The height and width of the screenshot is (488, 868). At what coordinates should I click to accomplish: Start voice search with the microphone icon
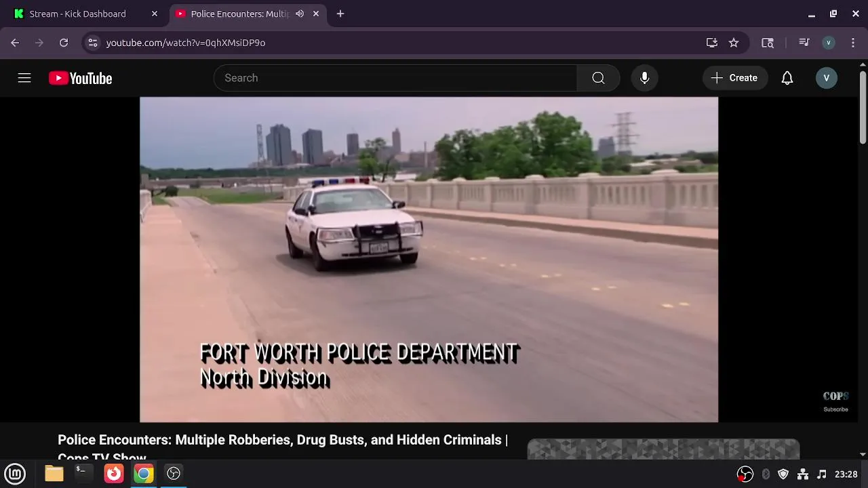pyautogui.click(x=644, y=78)
